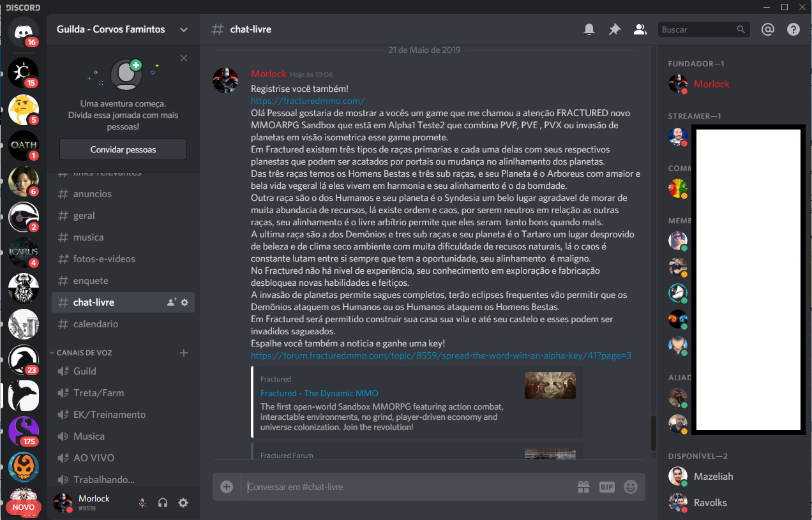Viewport: 812px width, 520px height.
Task: Toggle microphone mute
Action: [142, 503]
